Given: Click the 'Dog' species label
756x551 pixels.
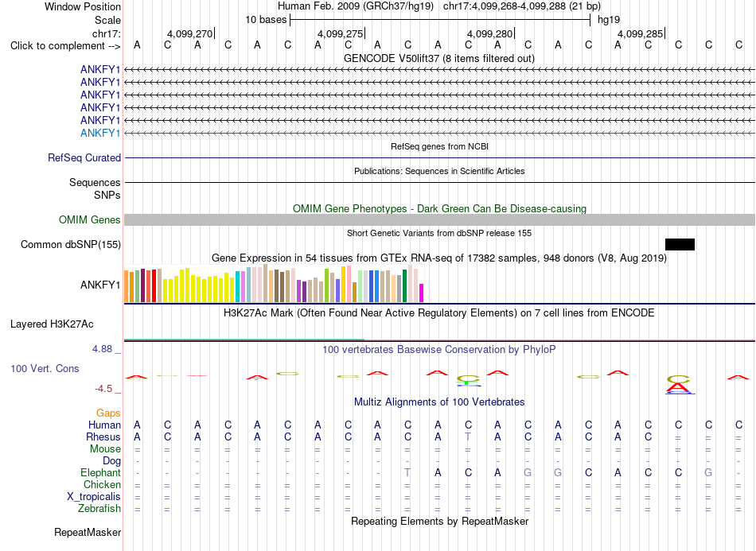Looking at the screenshot, I should [x=112, y=460].
